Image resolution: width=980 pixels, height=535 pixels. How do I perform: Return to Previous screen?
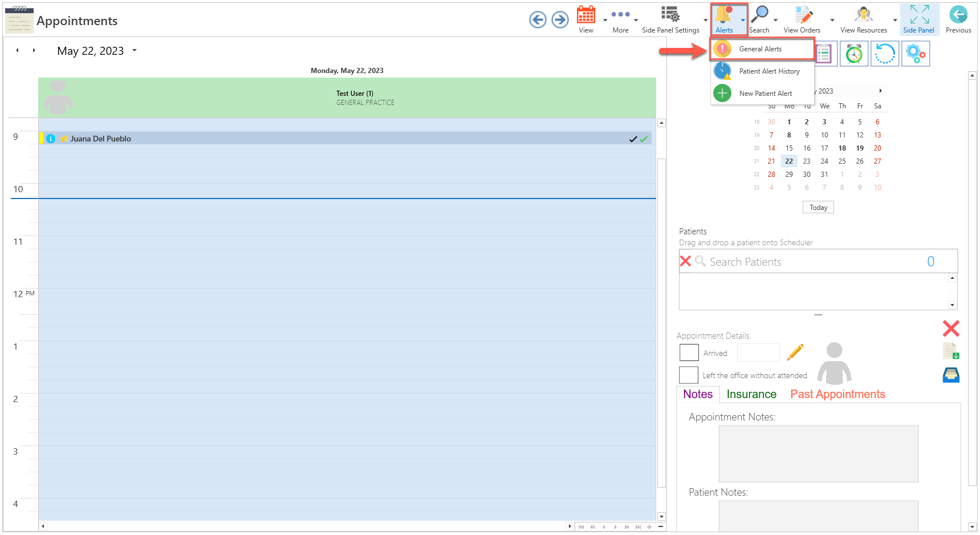click(958, 19)
